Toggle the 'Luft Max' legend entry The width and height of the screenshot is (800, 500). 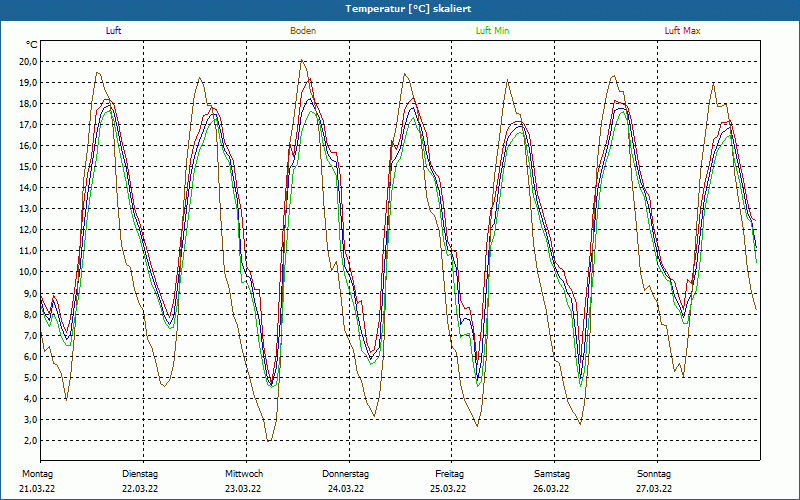[683, 31]
